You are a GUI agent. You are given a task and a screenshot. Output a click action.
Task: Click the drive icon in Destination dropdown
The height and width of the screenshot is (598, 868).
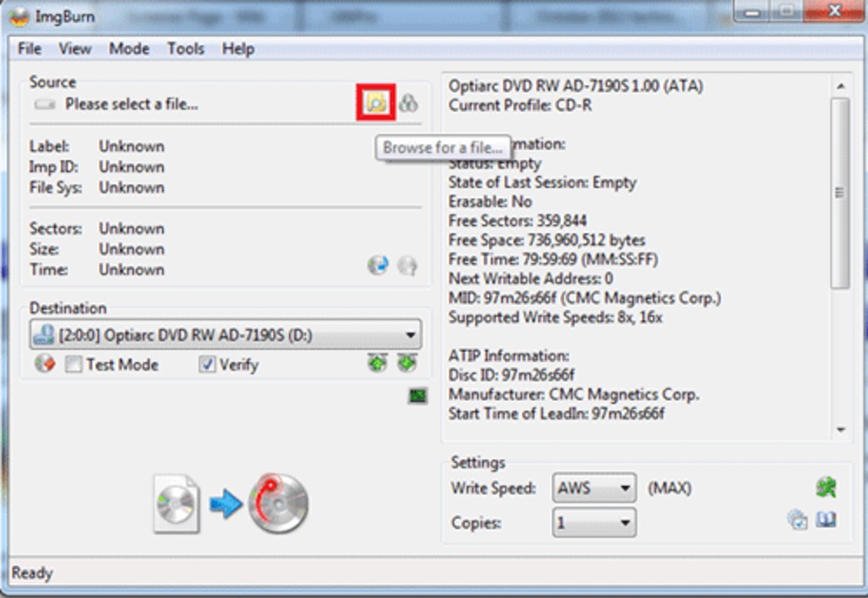point(44,335)
